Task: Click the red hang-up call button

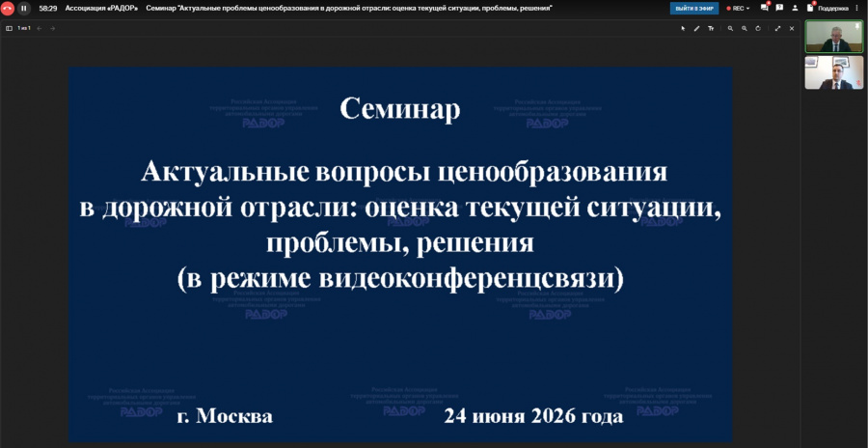Action: point(7,9)
